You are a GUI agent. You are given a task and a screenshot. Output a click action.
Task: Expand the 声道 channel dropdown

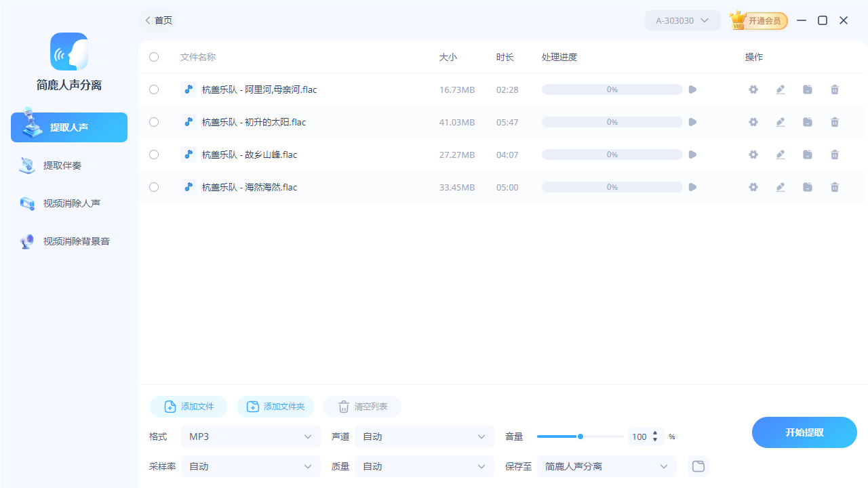tap(424, 436)
